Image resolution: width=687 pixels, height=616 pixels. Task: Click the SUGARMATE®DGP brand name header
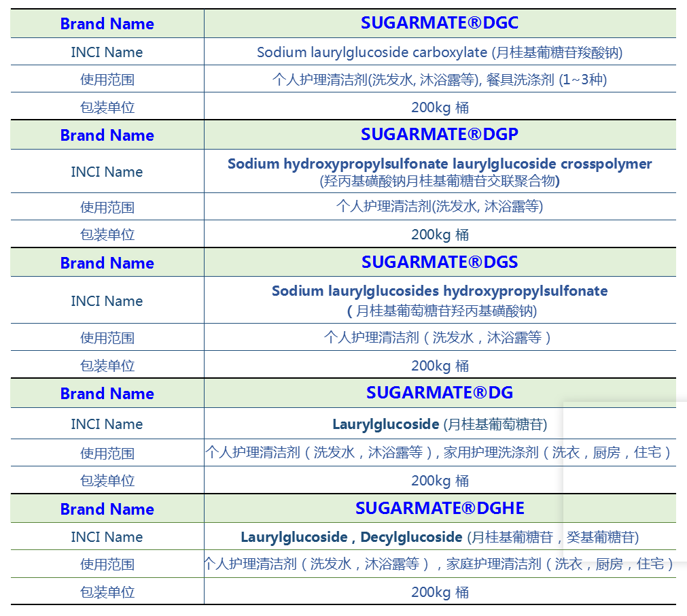click(x=440, y=134)
